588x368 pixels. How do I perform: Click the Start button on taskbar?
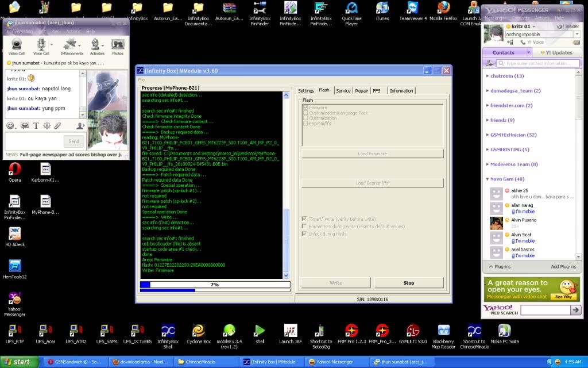19,362
